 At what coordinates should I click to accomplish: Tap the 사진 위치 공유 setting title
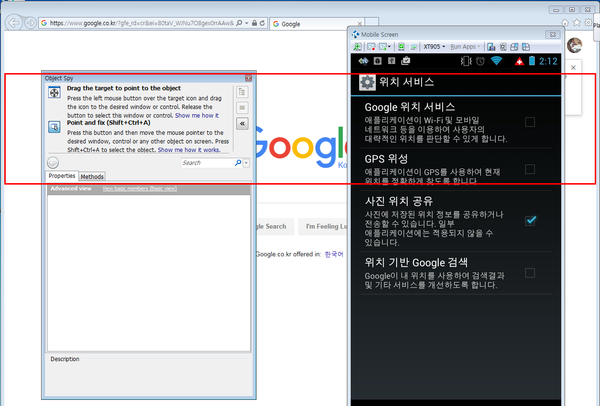(399, 201)
